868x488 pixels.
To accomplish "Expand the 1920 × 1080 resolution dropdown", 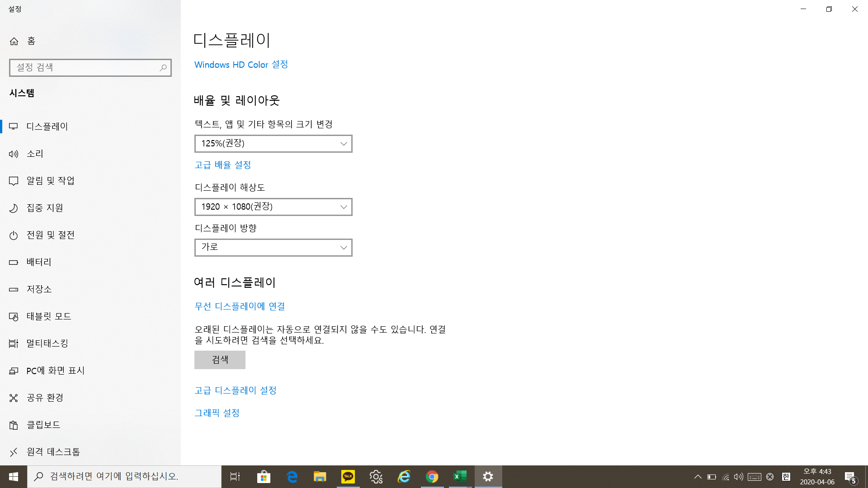I will click(273, 207).
